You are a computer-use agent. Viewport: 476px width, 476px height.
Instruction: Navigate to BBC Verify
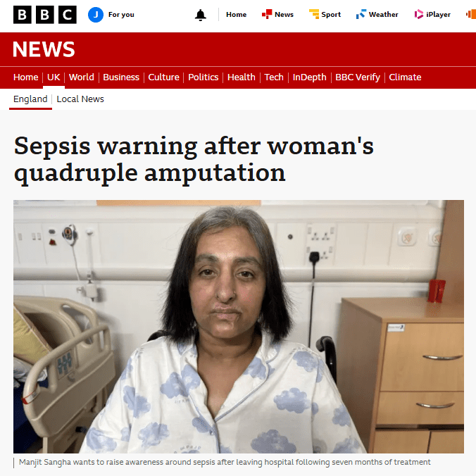(358, 77)
